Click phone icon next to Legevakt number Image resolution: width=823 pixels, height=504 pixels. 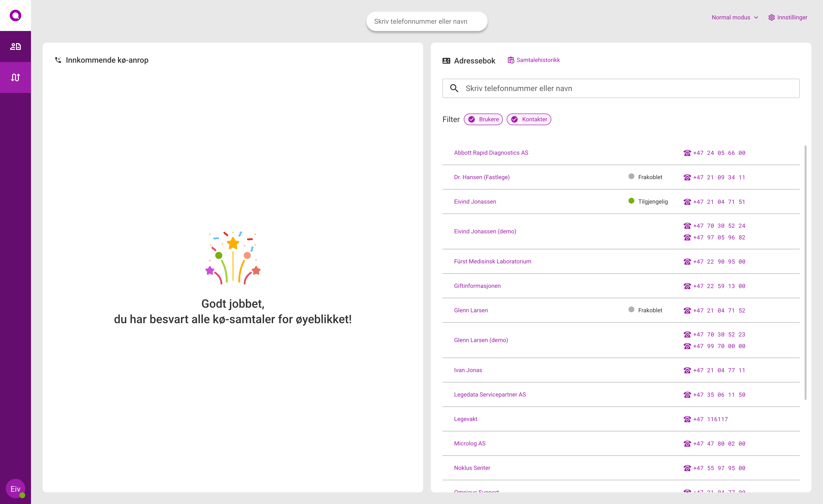click(687, 419)
